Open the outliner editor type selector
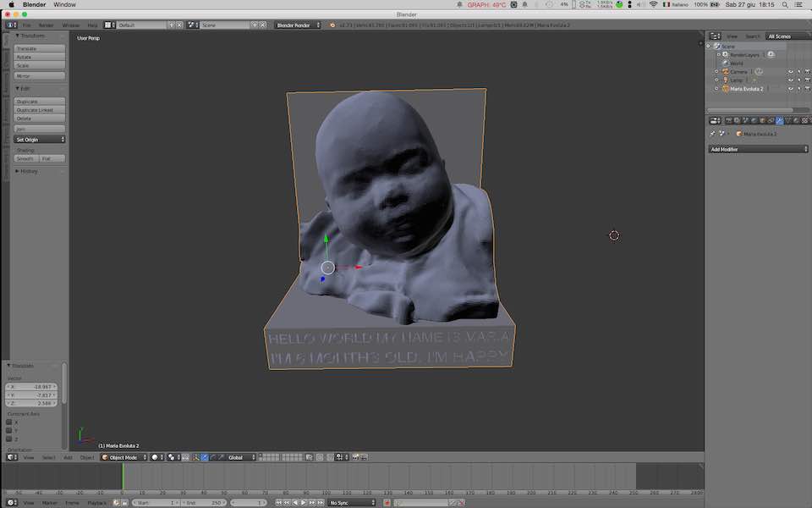This screenshot has height=508, width=812. [716, 36]
